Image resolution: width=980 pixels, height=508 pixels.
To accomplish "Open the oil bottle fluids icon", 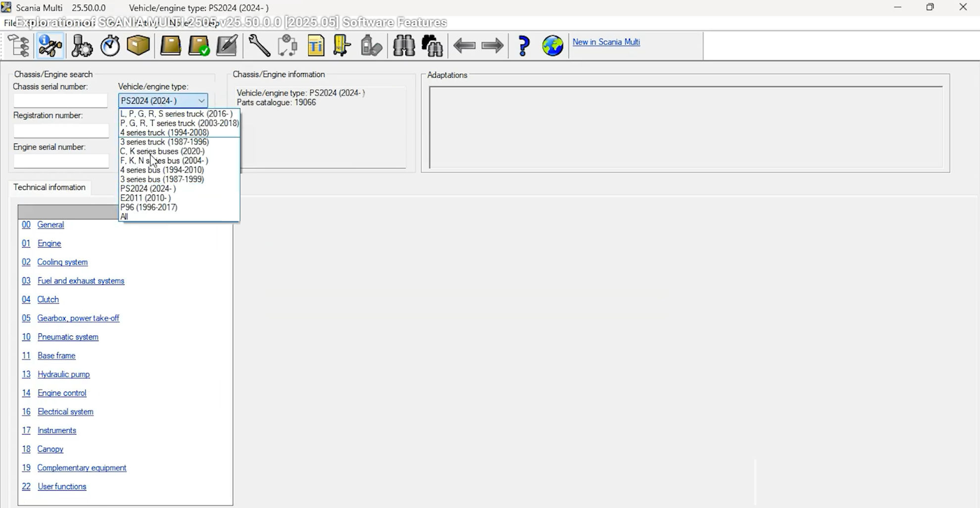I will [371, 46].
